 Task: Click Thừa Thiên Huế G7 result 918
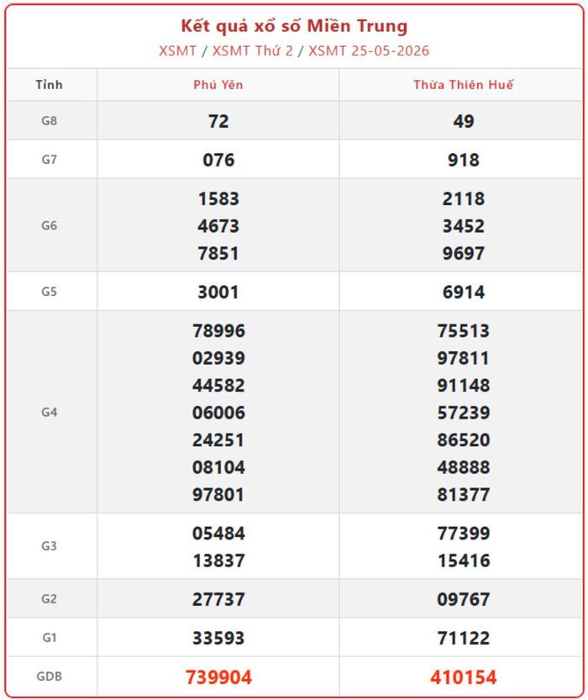click(x=464, y=160)
